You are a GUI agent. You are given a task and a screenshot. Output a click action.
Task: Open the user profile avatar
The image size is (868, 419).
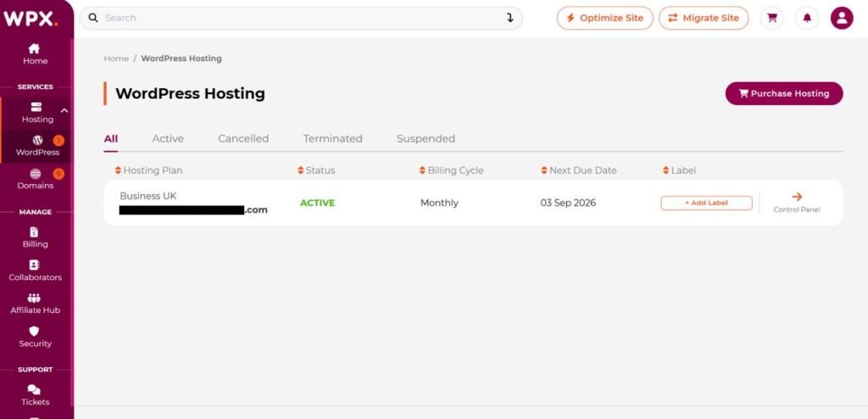842,18
